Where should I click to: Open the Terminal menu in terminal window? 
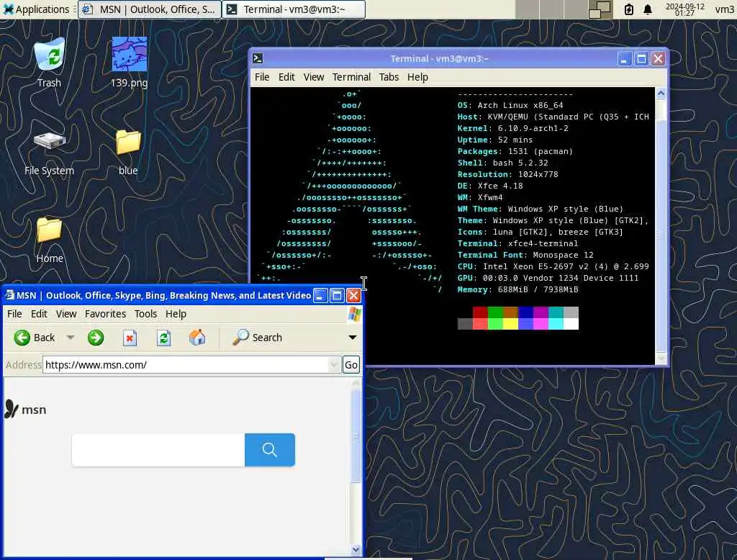point(351,77)
